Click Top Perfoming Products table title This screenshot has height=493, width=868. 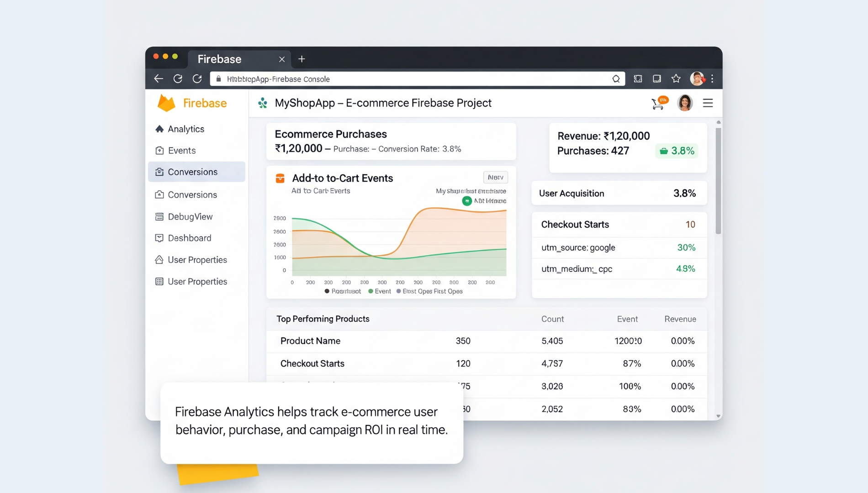point(323,319)
